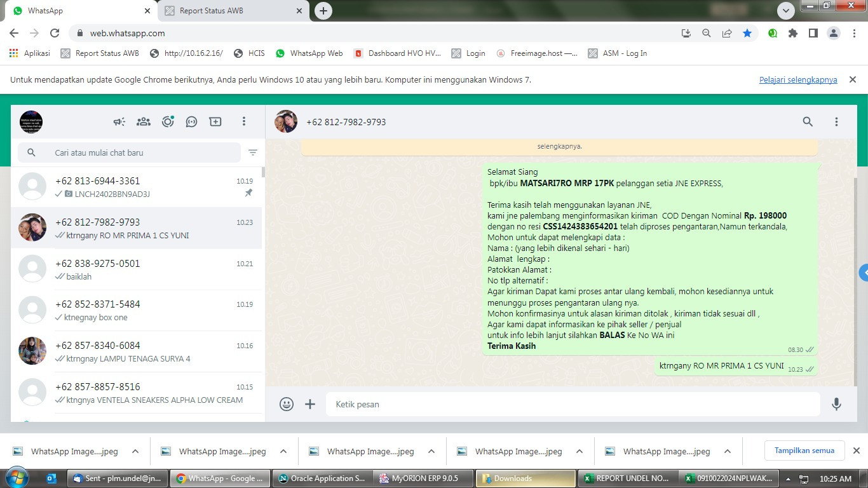Open the HCIS bookmark
Image resolution: width=868 pixels, height=488 pixels.
click(249, 53)
